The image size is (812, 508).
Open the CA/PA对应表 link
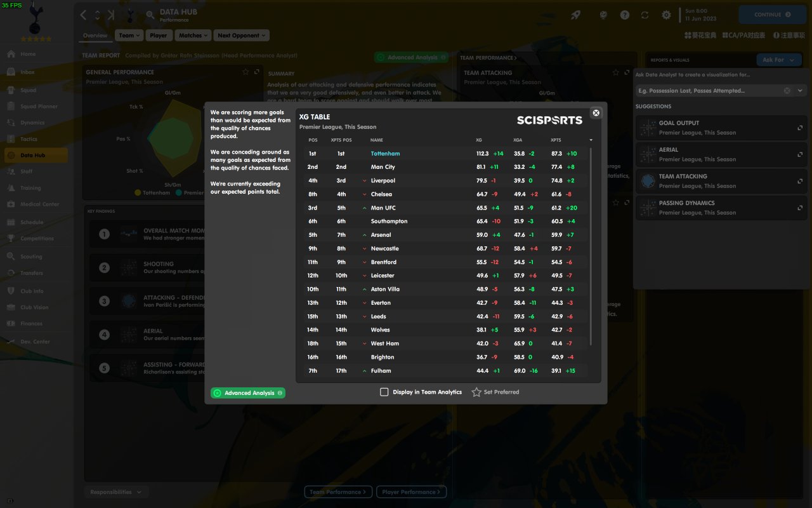pos(744,36)
